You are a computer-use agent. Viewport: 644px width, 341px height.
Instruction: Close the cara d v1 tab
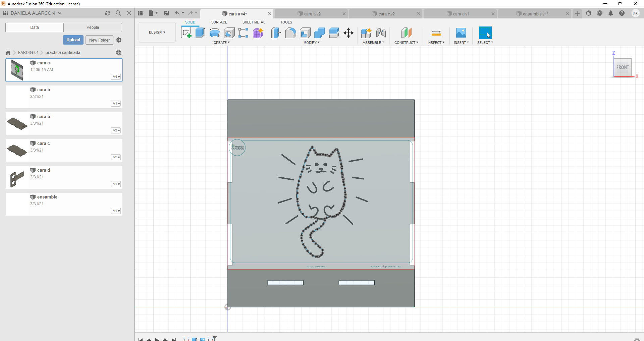tap(493, 14)
